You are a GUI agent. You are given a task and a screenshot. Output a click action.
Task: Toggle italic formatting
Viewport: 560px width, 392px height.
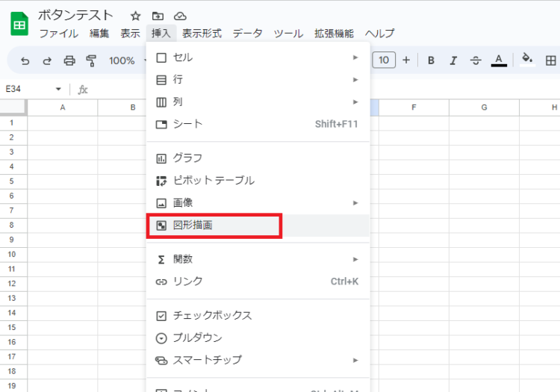pyautogui.click(x=453, y=60)
